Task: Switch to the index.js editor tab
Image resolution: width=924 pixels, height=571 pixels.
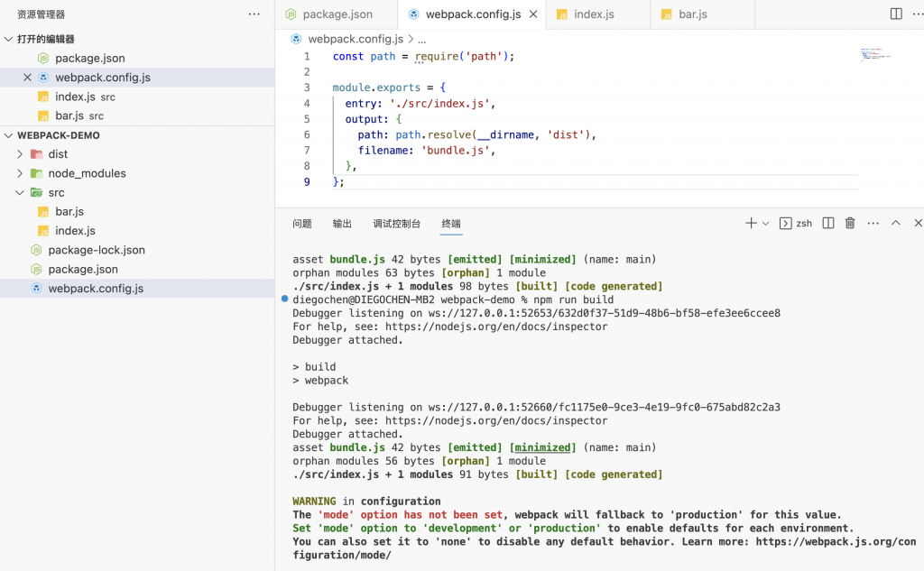Action: tap(598, 14)
